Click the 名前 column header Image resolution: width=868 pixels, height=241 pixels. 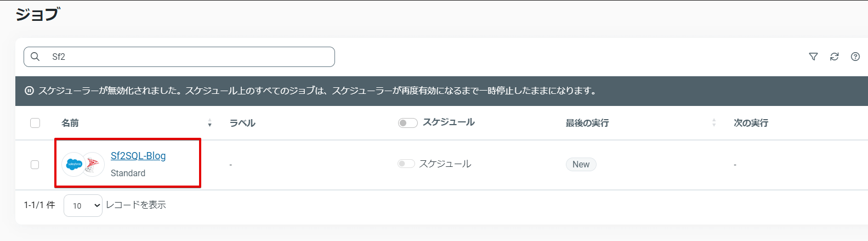pyautogui.click(x=70, y=123)
